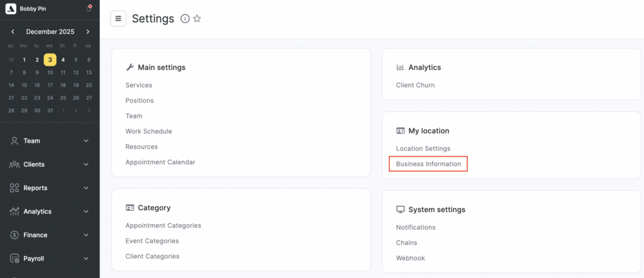Go to previous month in calendar
644x278 pixels.
pyautogui.click(x=13, y=31)
